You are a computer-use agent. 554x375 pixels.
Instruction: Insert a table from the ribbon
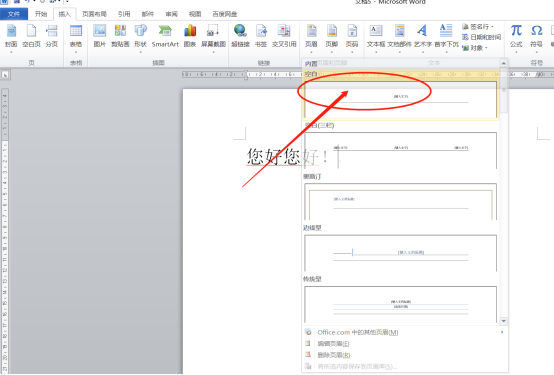tap(76, 37)
